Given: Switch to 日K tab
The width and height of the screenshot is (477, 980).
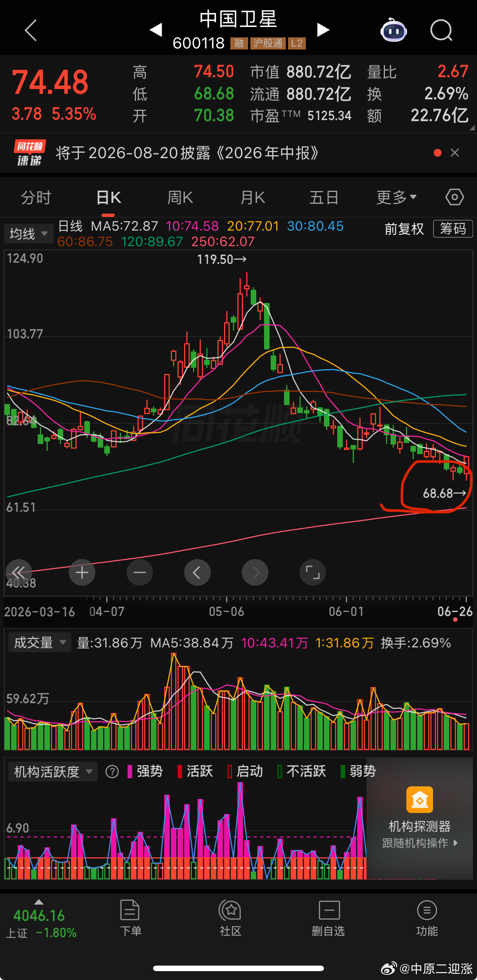Looking at the screenshot, I should point(108,197).
